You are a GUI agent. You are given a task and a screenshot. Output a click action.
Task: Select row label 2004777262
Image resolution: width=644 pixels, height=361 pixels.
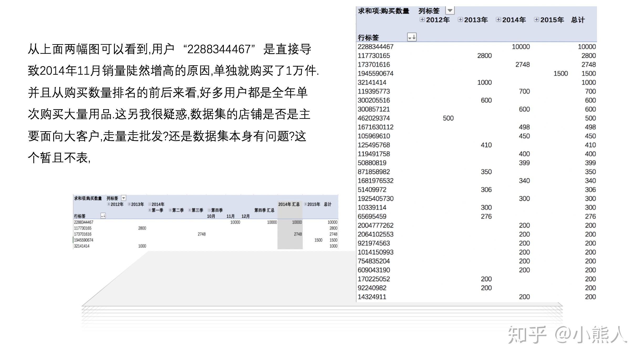point(376,225)
